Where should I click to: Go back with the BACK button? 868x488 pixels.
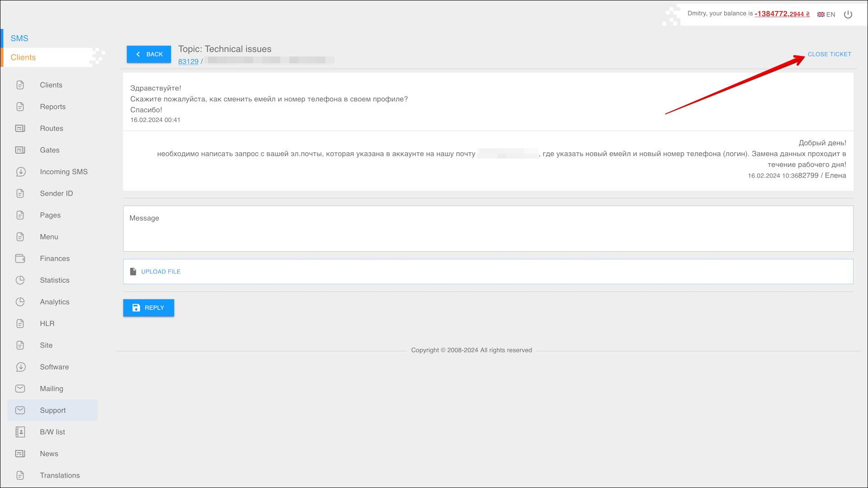[149, 54]
